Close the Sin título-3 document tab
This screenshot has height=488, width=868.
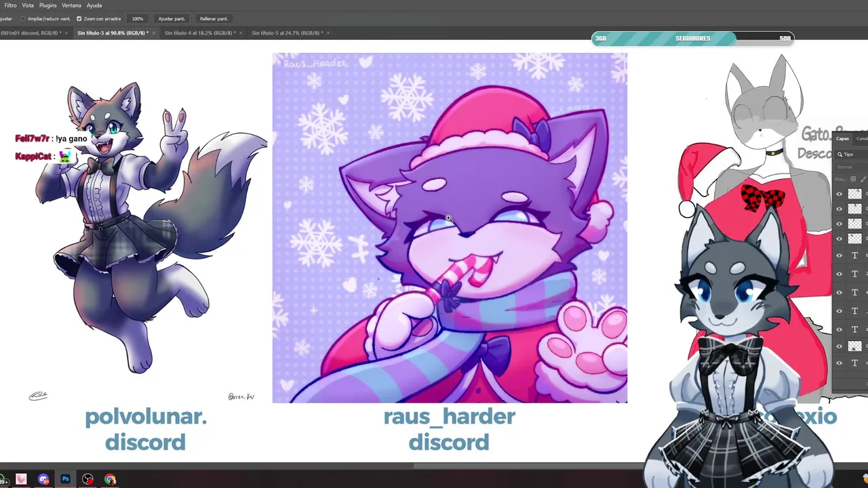point(154,33)
